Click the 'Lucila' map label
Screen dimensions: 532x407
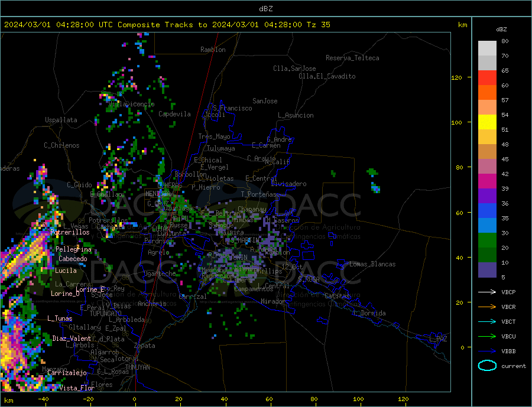point(66,271)
